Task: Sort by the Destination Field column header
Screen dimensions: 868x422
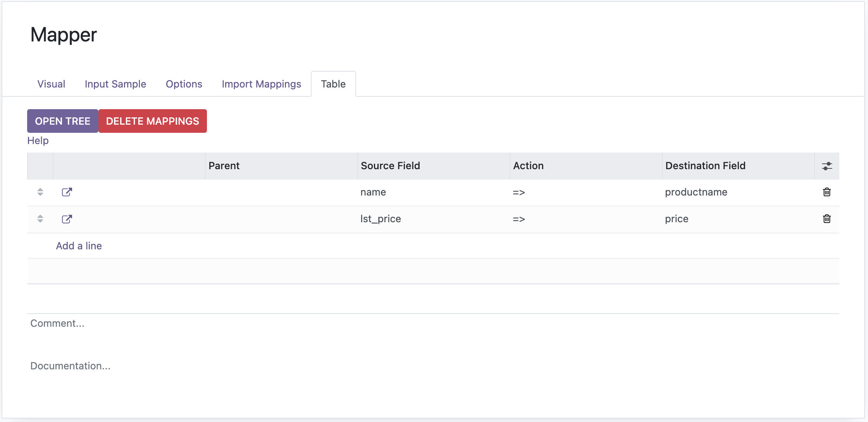Action: tap(738, 166)
